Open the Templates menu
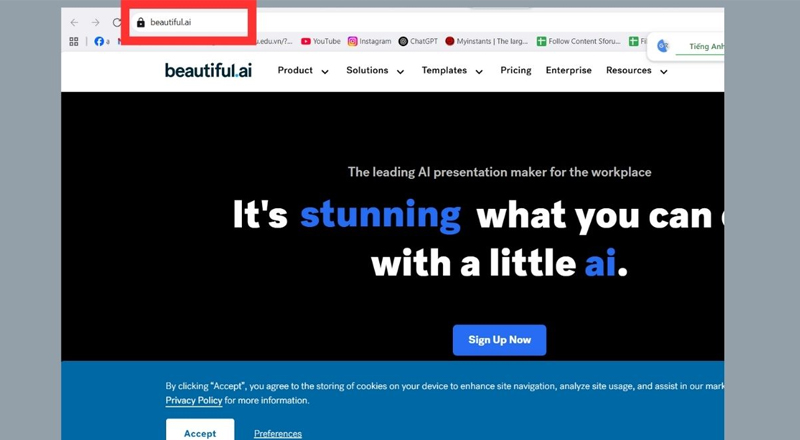This screenshot has height=440, width=800. pyautogui.click(x=444, y=70)
